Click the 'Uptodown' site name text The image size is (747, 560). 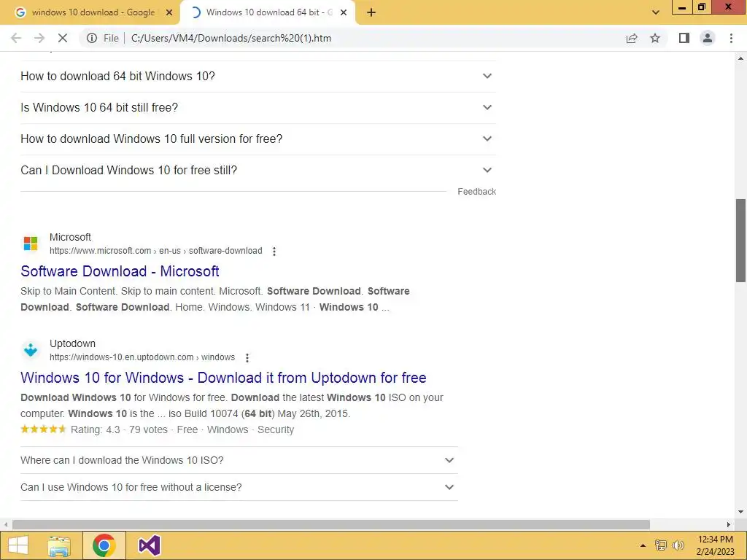[x=72, y=343]
